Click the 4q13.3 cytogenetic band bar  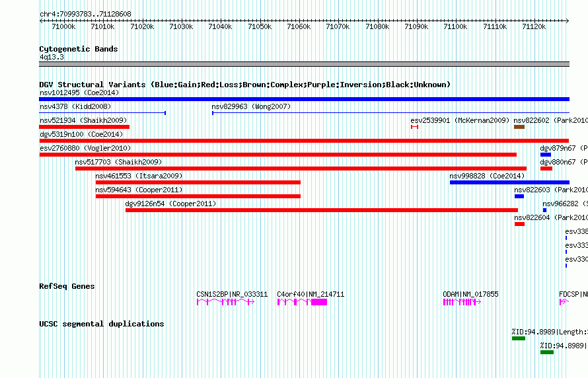pos(304,64)
